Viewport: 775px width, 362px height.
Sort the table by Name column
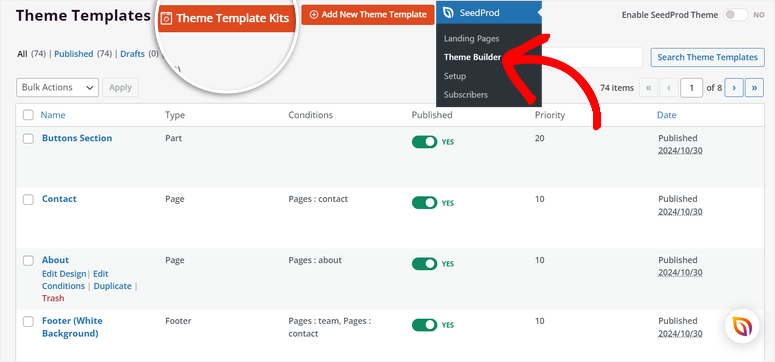pos(53,115)
